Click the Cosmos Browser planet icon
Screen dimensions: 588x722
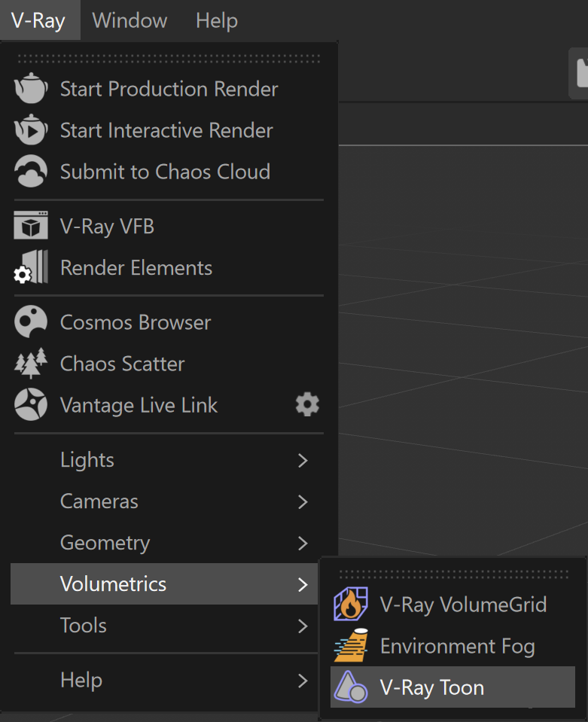click(x=31, y=321)
